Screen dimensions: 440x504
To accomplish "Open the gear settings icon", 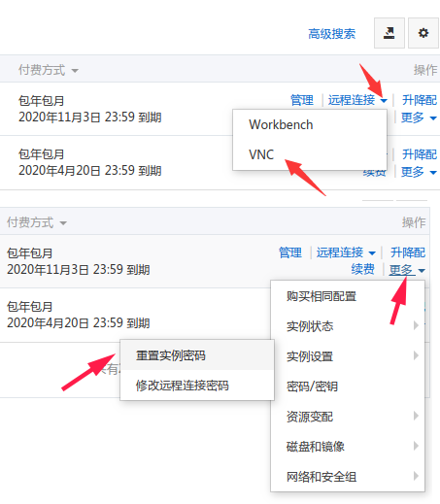I will 423,33.
